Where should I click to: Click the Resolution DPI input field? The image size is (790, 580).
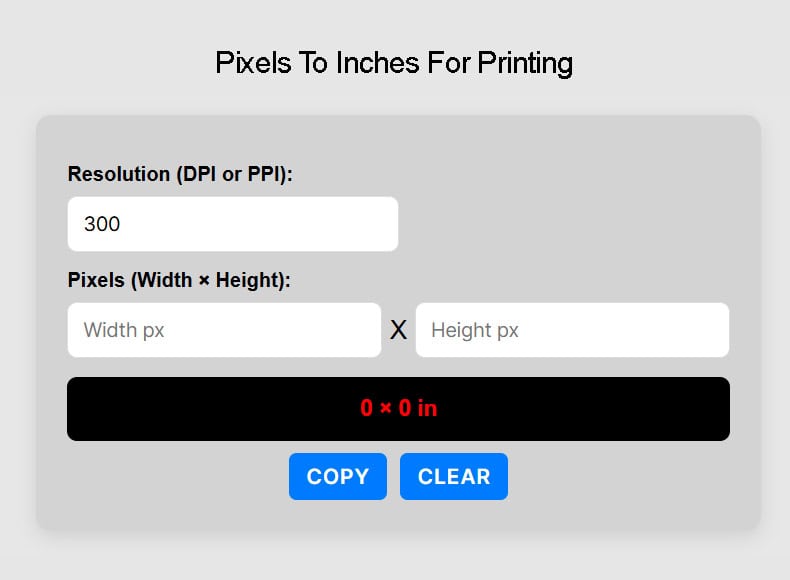(232, 224)
